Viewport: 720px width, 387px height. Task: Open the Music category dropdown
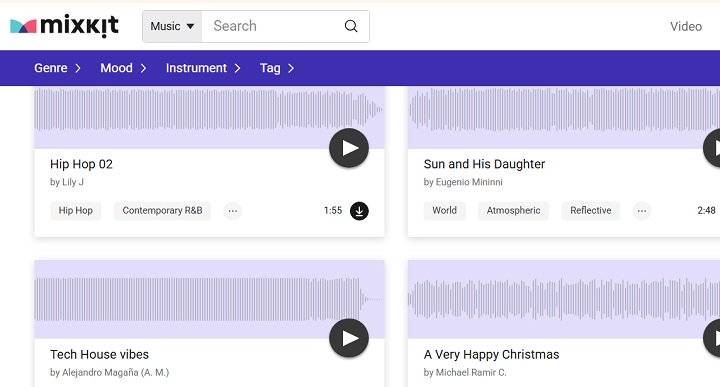(x=172, y=26)
